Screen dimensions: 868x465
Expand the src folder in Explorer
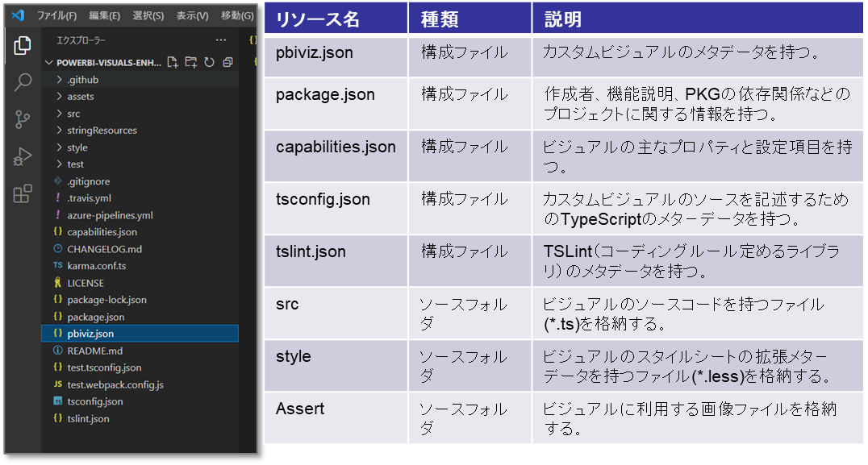pyautogui.click(x=140, y=114)
